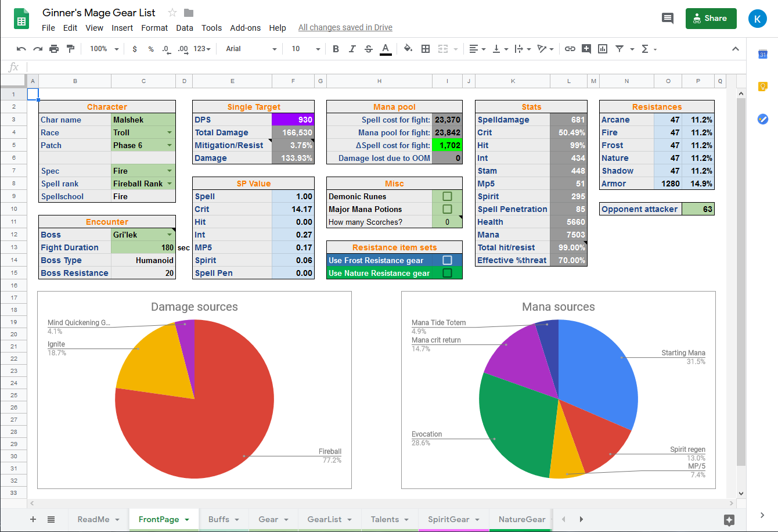
Task: Open the Race dropdown
Action: coord(170,132)
